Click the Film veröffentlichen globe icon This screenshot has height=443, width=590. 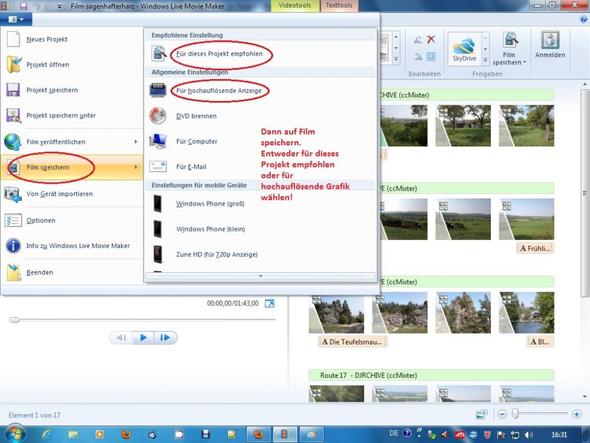click(12, 142)
